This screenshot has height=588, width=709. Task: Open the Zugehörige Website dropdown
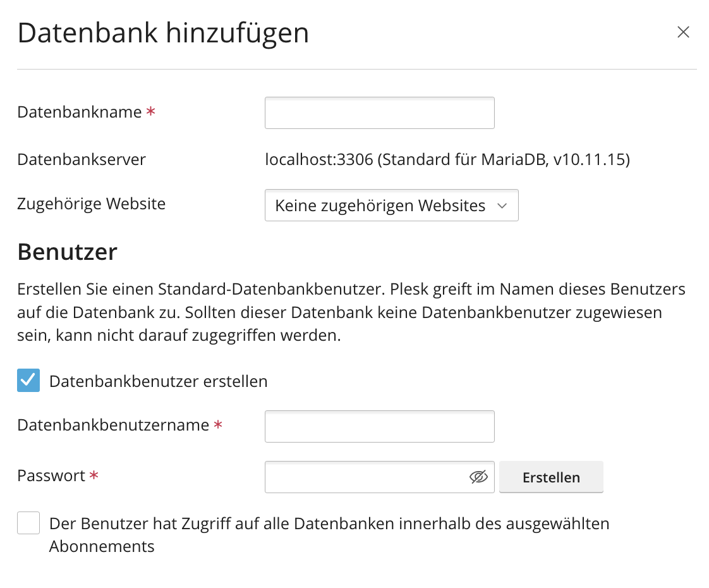pos(391,205)
